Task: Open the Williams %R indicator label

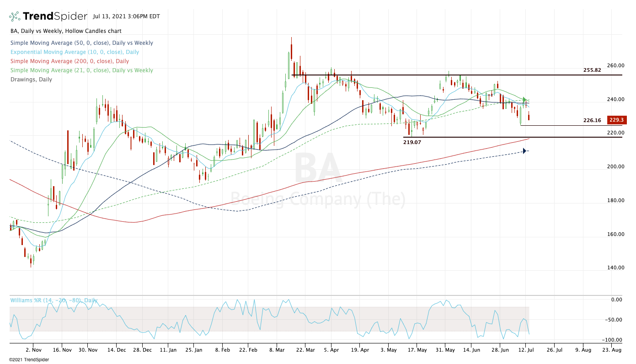Action: tap(53, 300)
